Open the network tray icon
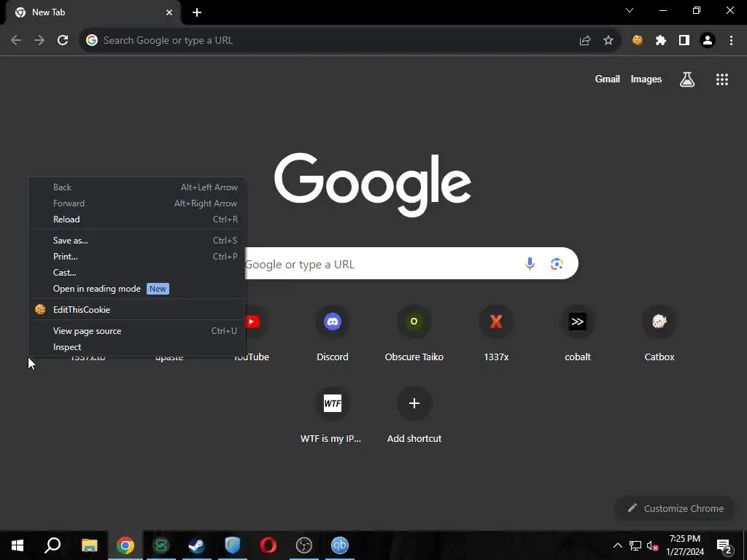 coord(635,545)
